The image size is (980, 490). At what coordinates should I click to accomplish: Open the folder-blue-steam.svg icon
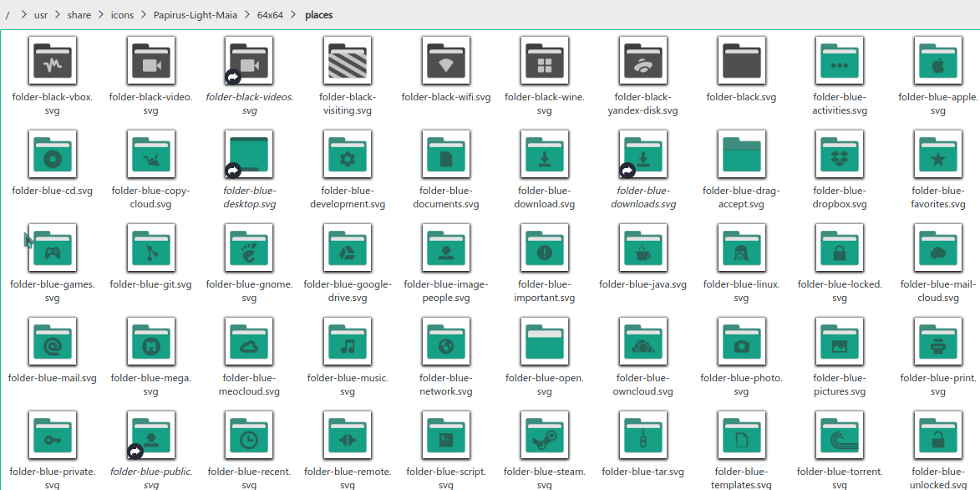544,435
